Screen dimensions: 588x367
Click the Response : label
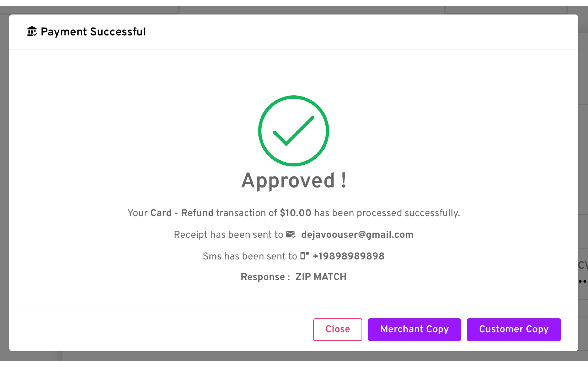[x=265, y=277]
